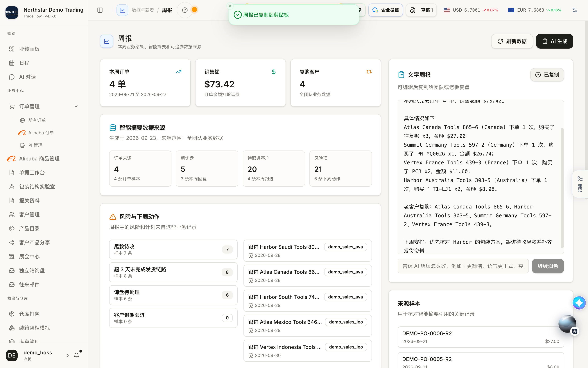This screenshot has width=588, height=368.
Task: Open 跟进 Harbor Saudi Tools task card
Action: click(307, 251)
